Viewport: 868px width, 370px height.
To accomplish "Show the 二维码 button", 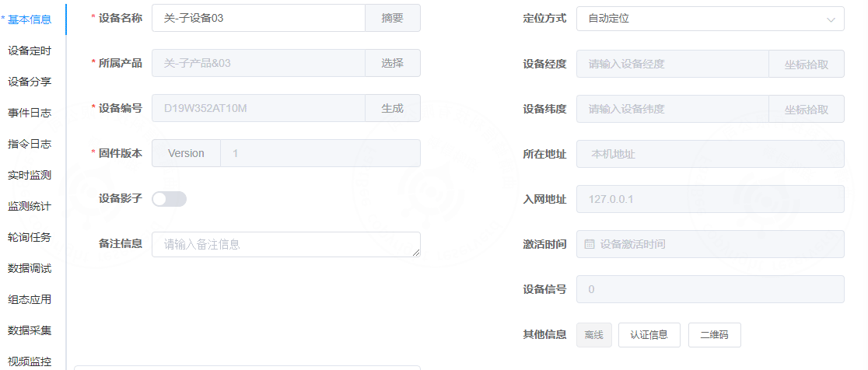I will click(x=714, y=334).
